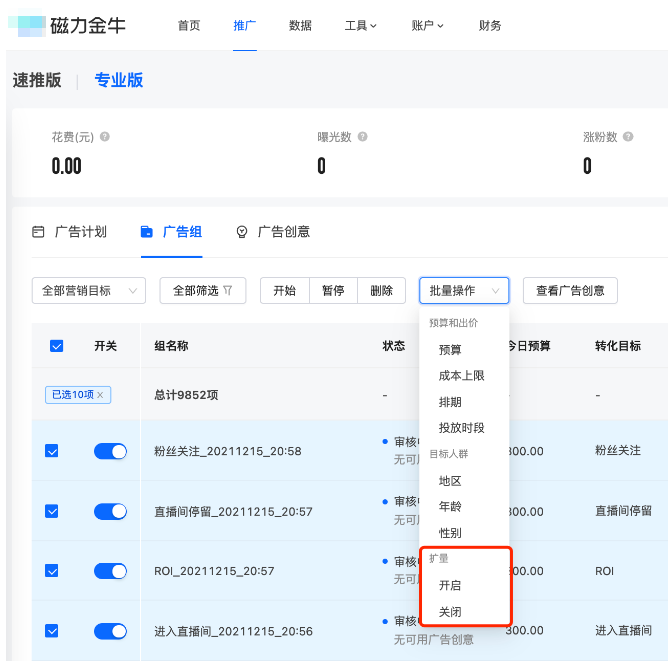Open the 全部筛选 filter dropdown
This screenshot has height=670, width=670.
[x=203, y=291]
